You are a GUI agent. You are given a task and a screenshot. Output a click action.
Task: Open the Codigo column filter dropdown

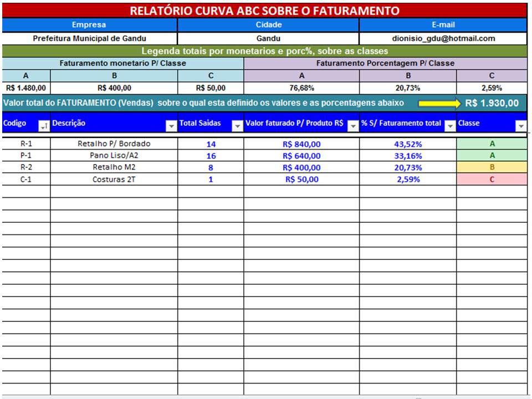[x=43, y=127]
